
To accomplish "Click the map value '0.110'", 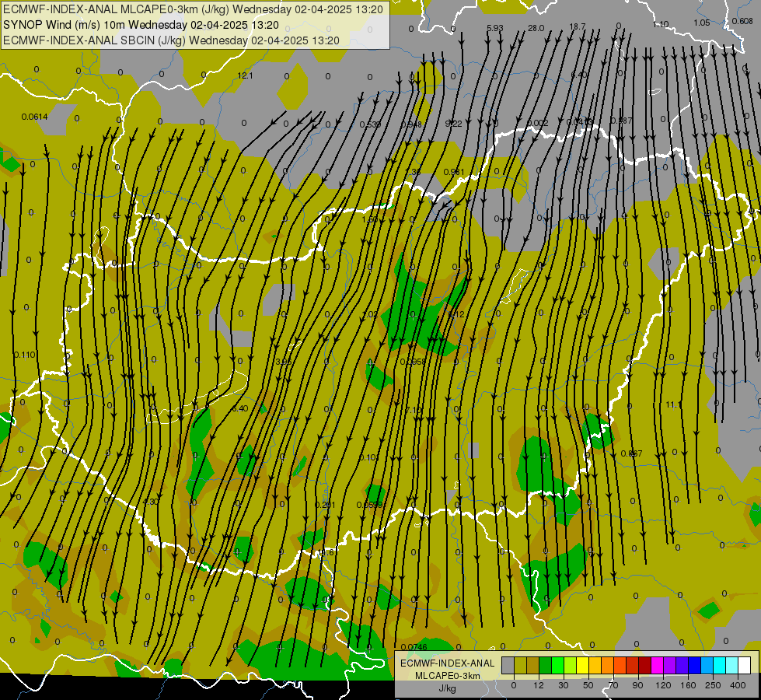I will pos(25,355).
